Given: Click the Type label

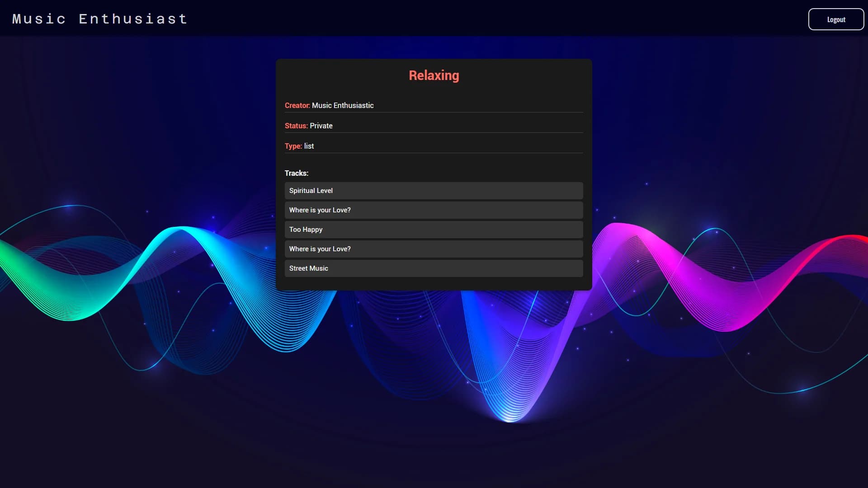Looking at the screenshot, I should tap(293, 146).
